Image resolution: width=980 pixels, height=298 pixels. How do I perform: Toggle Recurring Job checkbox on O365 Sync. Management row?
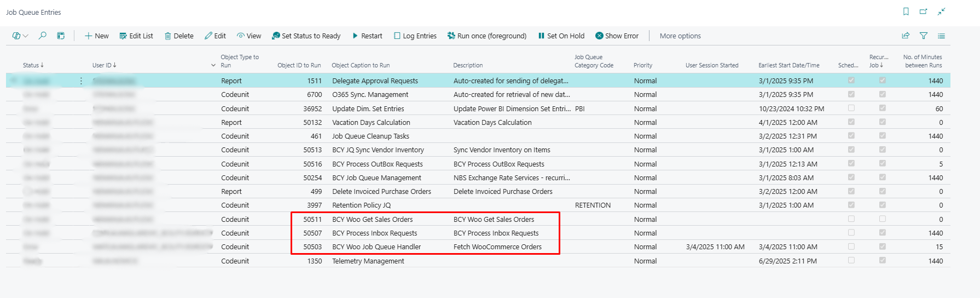pyautogui.click(x=882, y=94)
